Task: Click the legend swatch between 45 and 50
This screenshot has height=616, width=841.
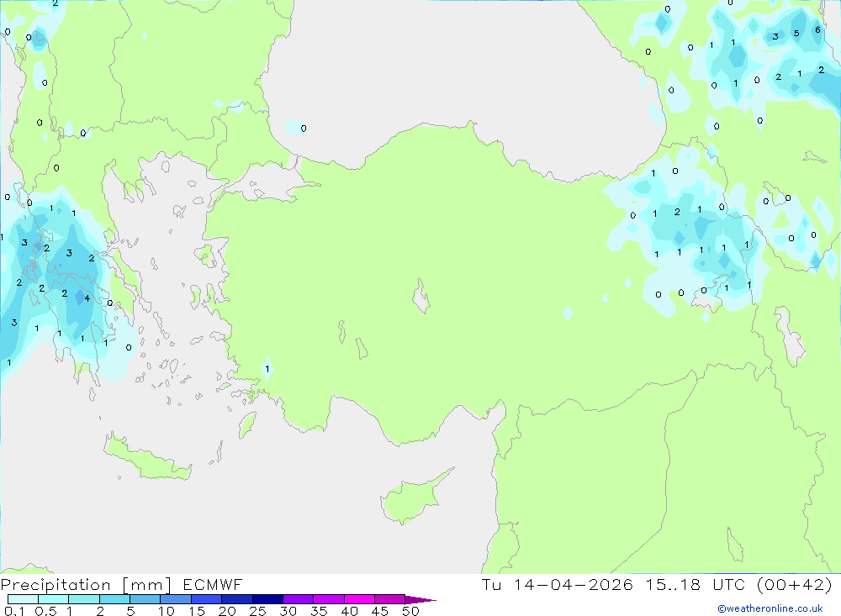Action: click(x=389, y=599)
